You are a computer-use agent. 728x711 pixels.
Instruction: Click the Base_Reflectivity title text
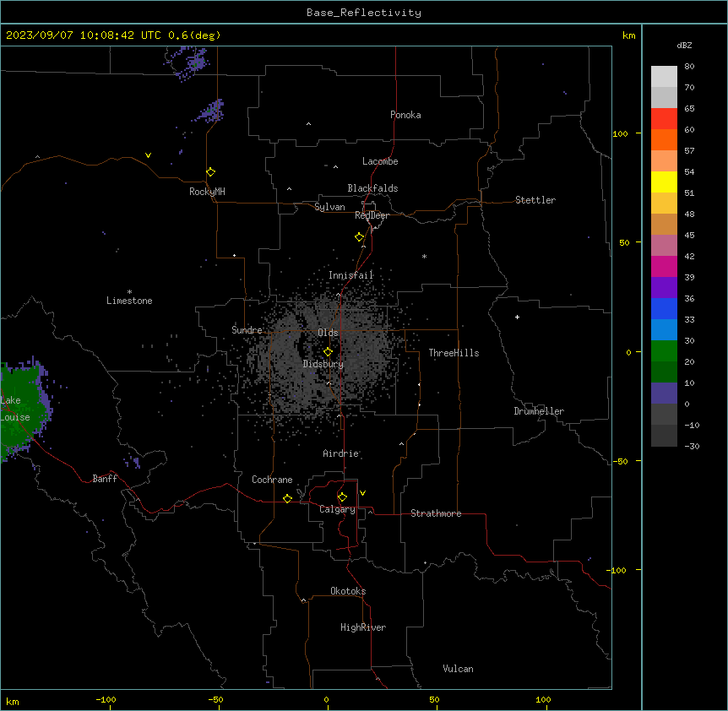pos(364,13)
